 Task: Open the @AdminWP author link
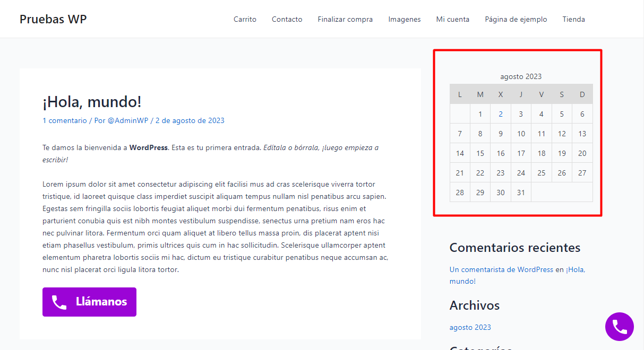[128, 120]
